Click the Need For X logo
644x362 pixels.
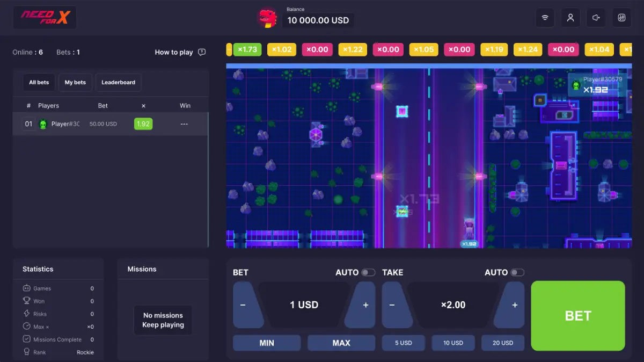click(45, 18)
